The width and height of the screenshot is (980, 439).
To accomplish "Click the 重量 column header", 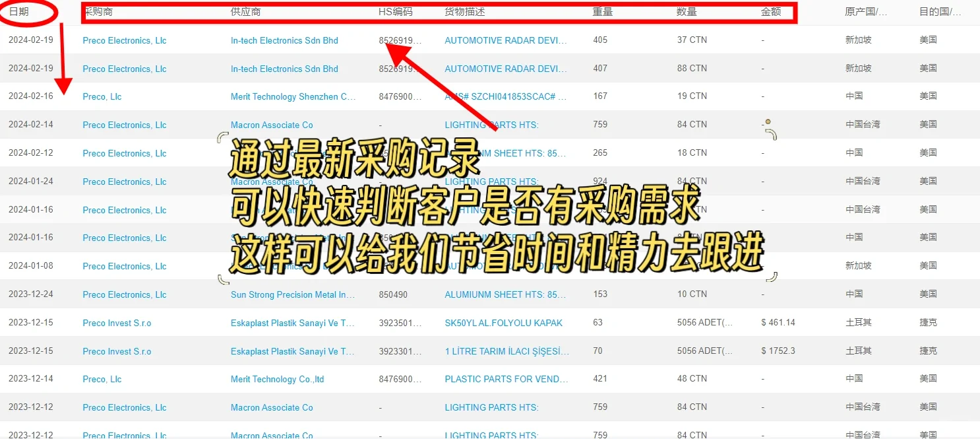I will click(603, 12).
